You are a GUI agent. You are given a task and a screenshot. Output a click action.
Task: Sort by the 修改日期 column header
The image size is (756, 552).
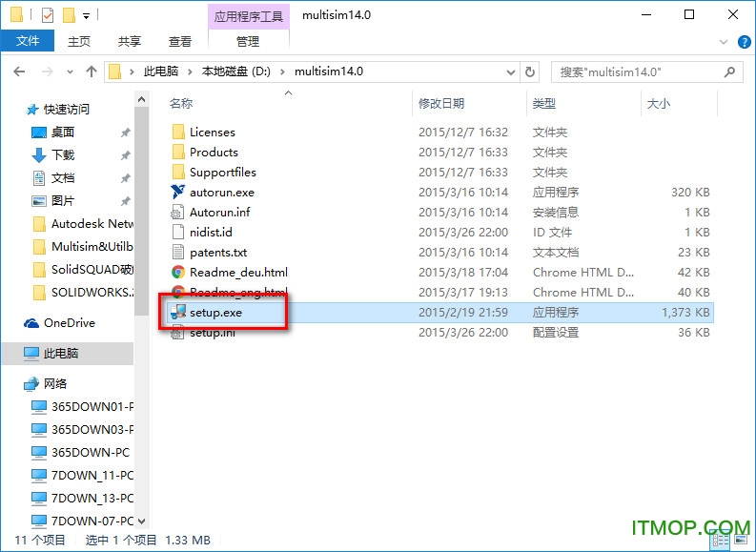pos(441,104)
